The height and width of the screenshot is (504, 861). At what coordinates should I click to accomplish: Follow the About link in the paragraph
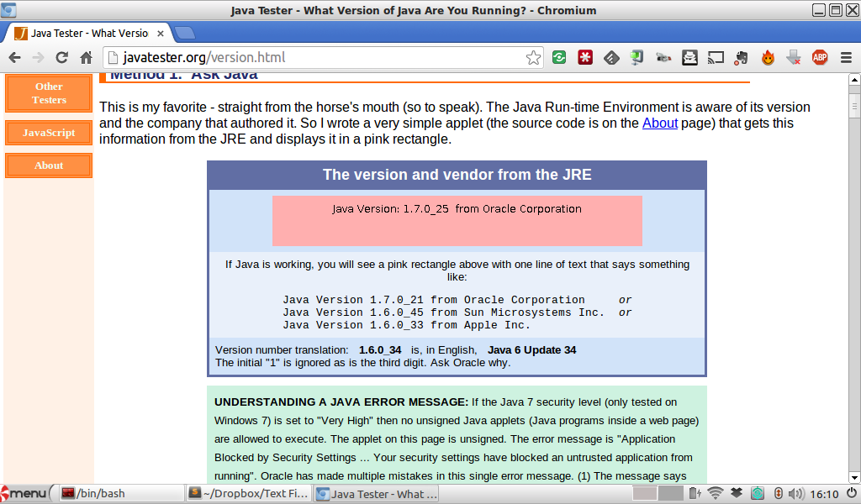tap(660, 123)
